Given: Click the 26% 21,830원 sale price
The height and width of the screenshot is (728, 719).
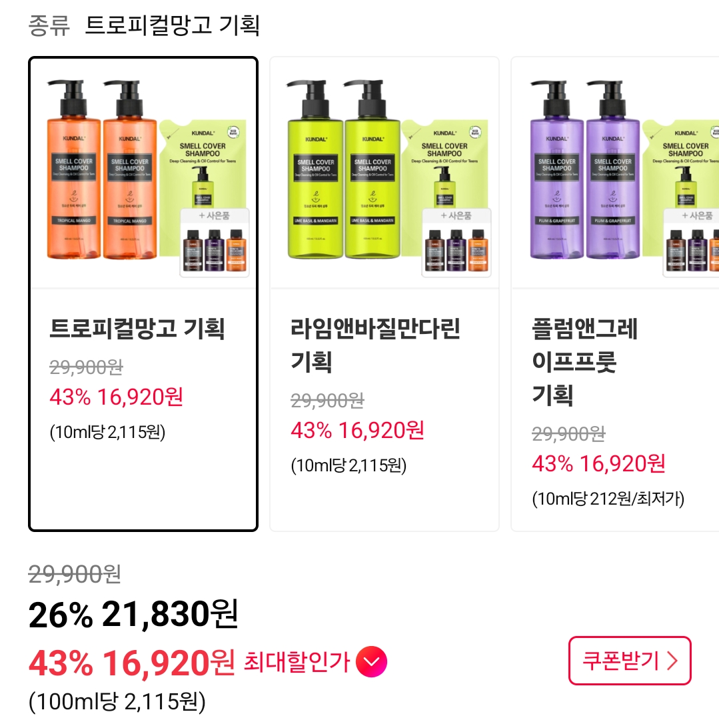Looking at the screenshot, I should click(x=133, y=614).
